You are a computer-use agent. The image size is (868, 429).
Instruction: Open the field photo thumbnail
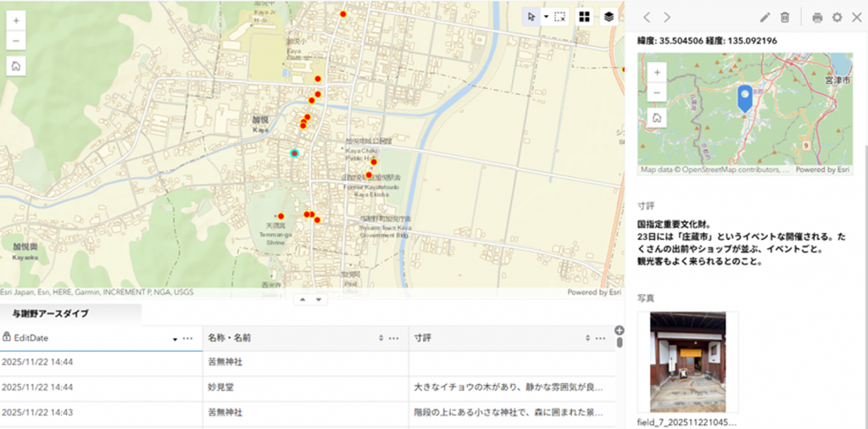(x=687, y=362)
